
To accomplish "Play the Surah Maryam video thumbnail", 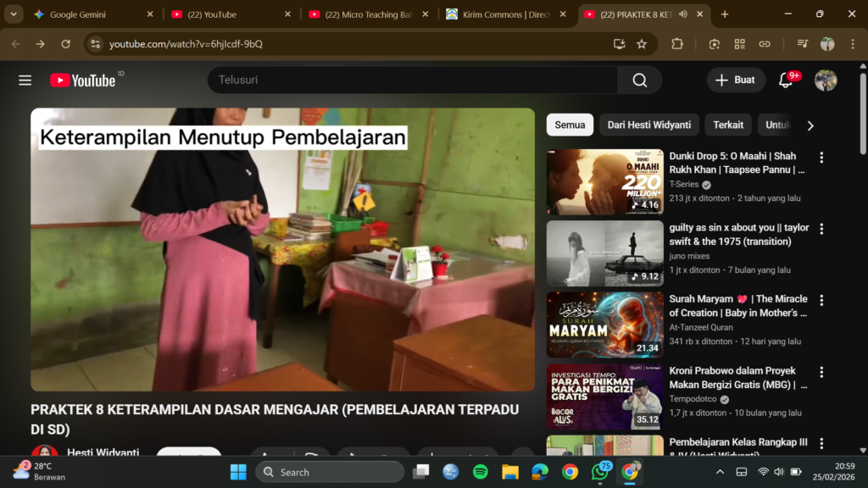I will coord(604,325).
